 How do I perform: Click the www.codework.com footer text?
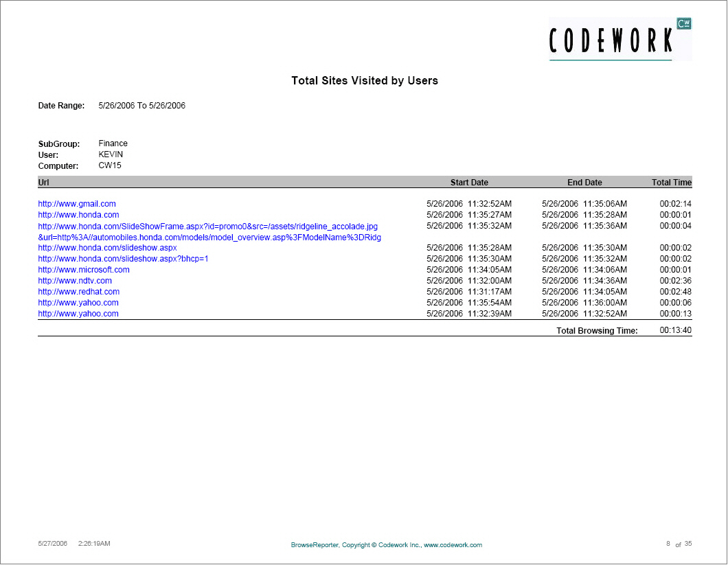click(453, 545)
